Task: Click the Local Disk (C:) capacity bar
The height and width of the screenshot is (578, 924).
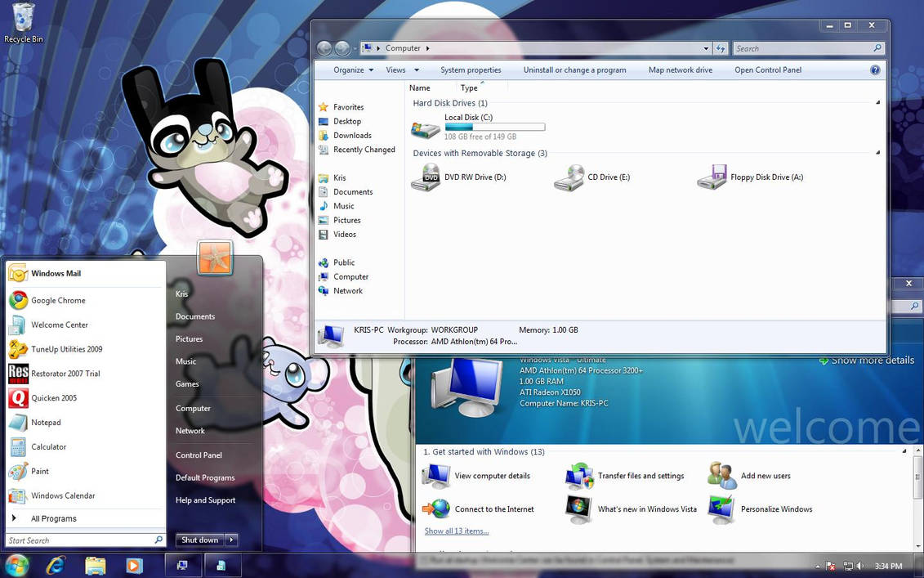Action: pos(494,127)
